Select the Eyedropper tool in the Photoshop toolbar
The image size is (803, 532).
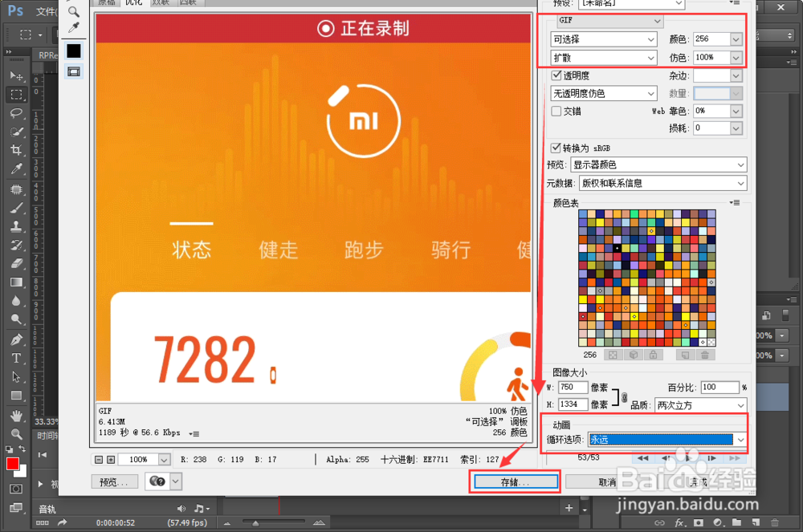(16, 169)
